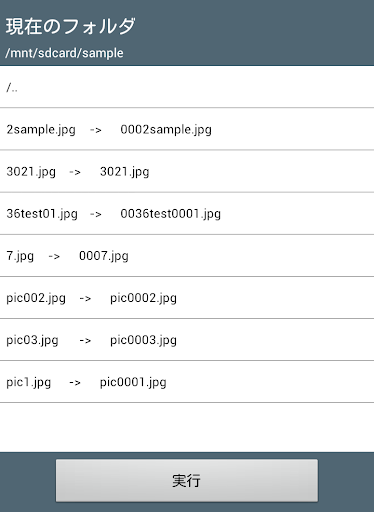
Task: Click the target name pic0002.jpg
Action: pyautogui.click(x=143, y=298)
